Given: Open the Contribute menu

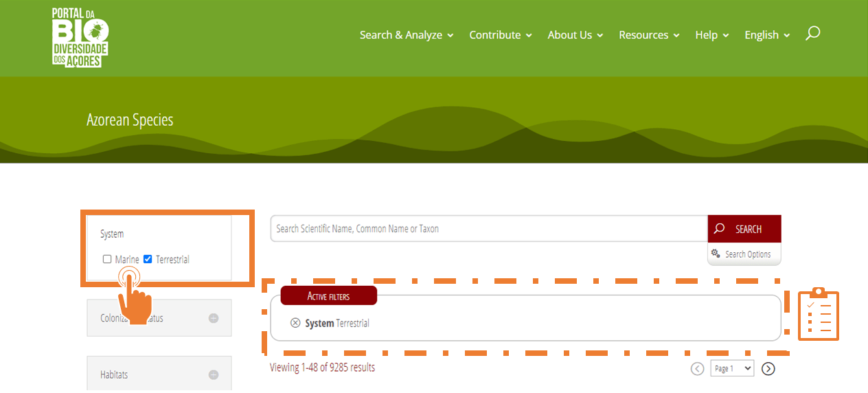Looking at the screenshot, I should click(x=501, y=35).
